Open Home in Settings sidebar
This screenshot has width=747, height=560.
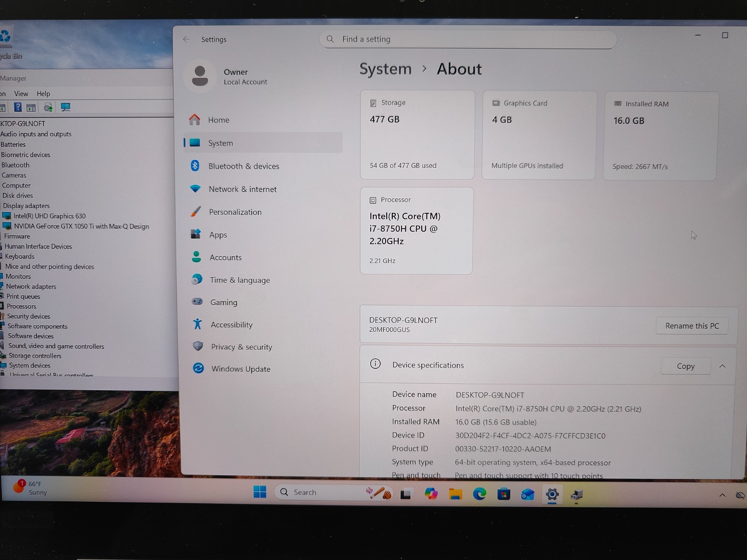[x=263, y=120]
